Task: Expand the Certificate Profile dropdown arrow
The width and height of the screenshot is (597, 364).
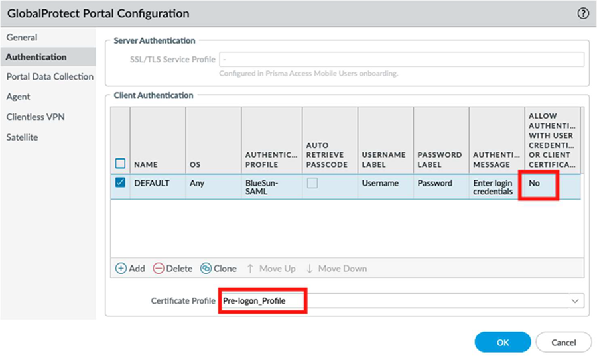Action: tap(574, 302)
